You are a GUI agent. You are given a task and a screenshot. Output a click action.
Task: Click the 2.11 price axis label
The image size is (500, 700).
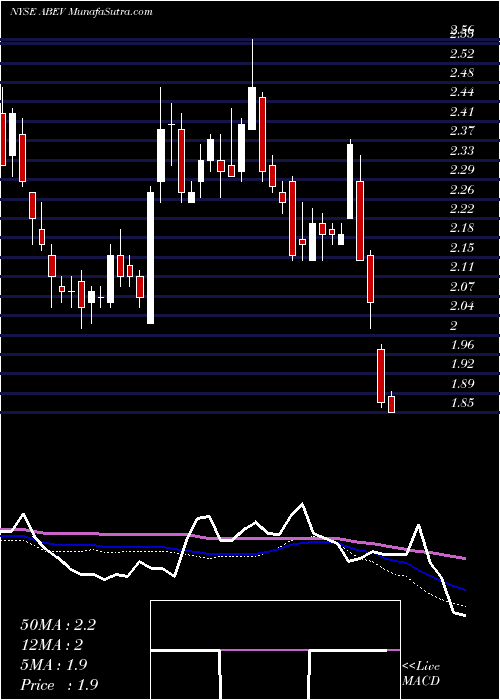(x=462, y=267)
